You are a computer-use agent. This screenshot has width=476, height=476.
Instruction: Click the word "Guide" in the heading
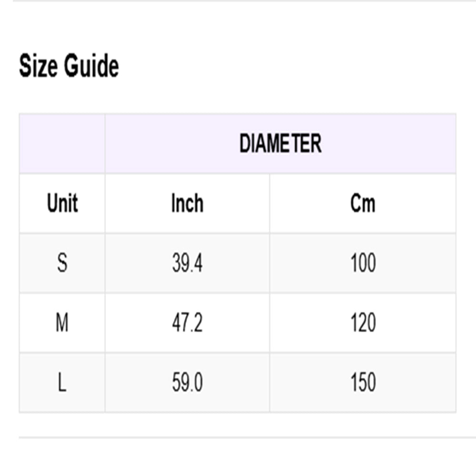coord(91,66)
